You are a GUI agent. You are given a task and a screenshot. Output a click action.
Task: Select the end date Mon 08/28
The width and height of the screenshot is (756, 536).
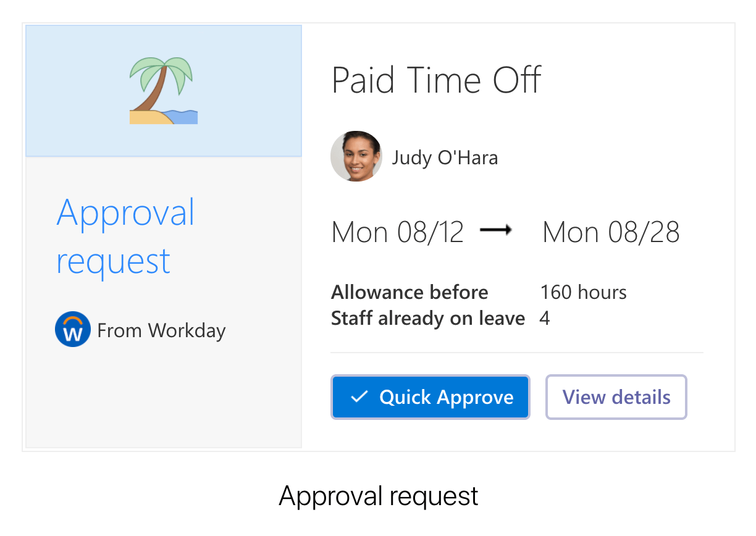(x=610, y=232)
